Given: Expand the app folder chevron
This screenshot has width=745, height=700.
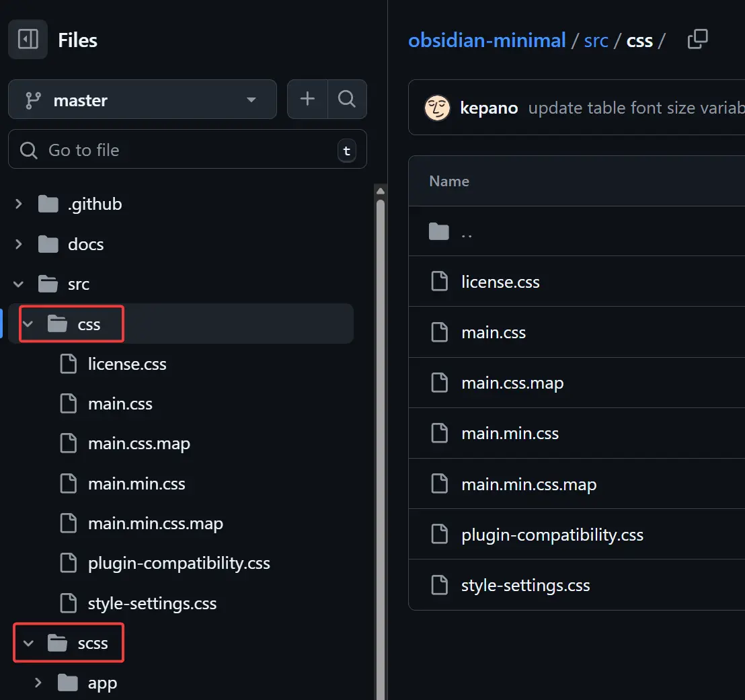Looking at the screenshot, I should (38, 683).
